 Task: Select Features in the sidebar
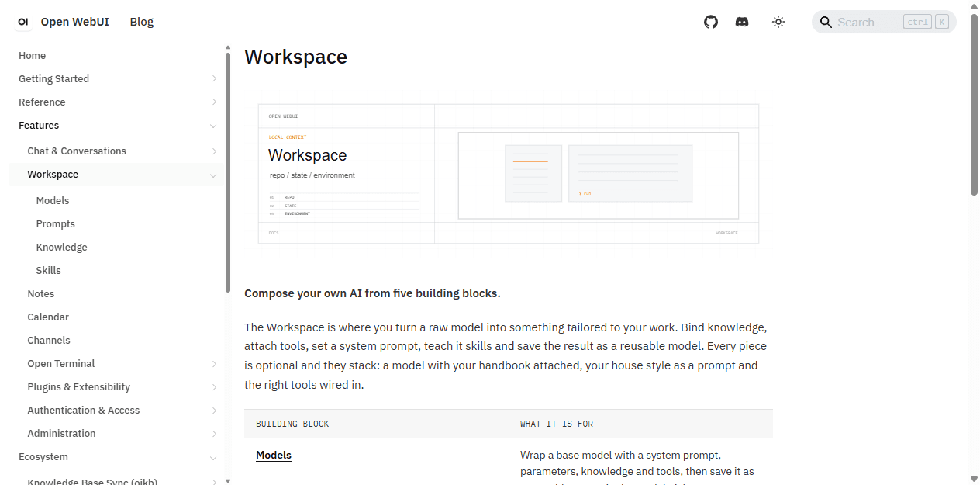click(x=39, y=126)
